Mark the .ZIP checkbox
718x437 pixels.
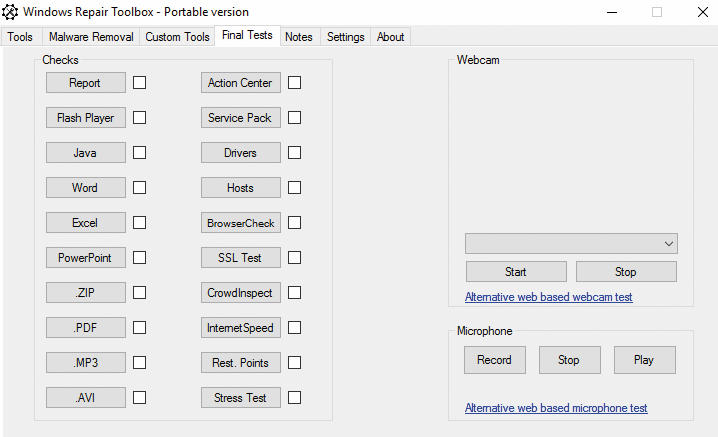140,293
